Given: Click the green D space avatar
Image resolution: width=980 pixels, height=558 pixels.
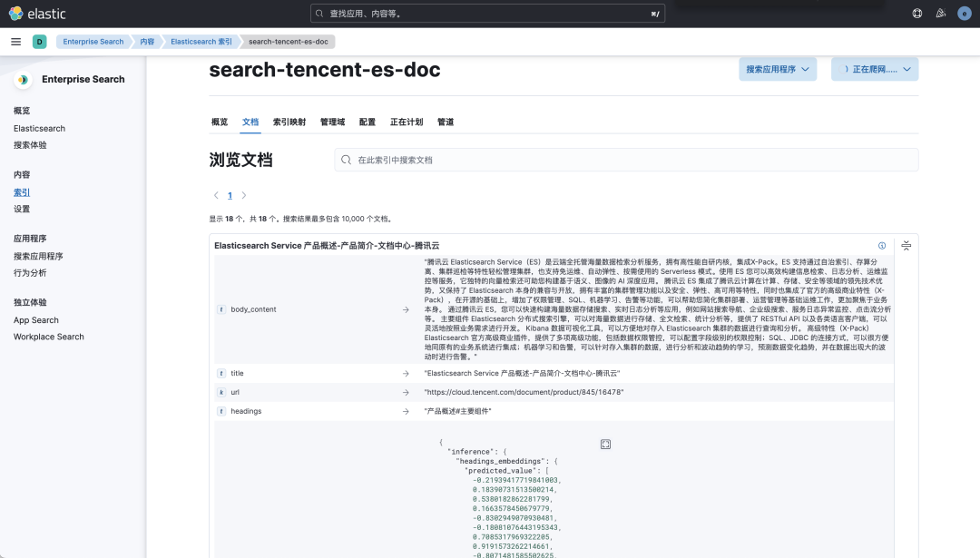Looking at the screenshot, I should [39, 42].
